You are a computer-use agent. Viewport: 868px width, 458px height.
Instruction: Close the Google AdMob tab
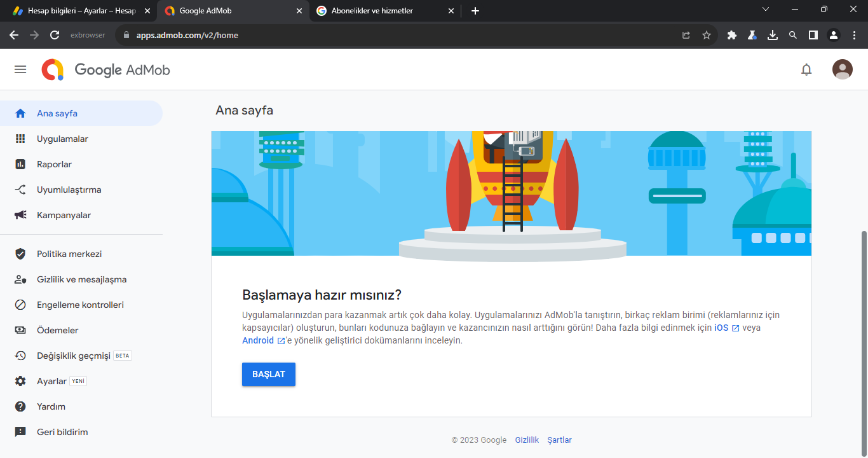pyautogui.click(x=299, y=11)
